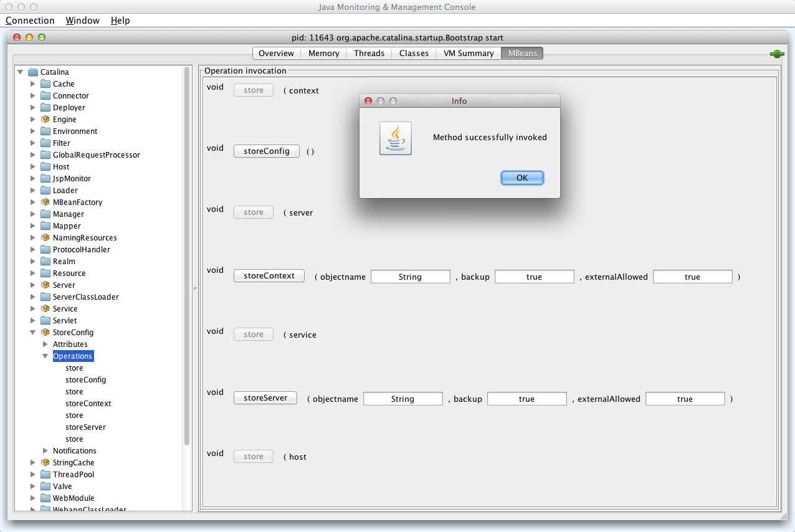Open the Window menu
This screenshot has width=795, height=532.
[x=83, y=21]
